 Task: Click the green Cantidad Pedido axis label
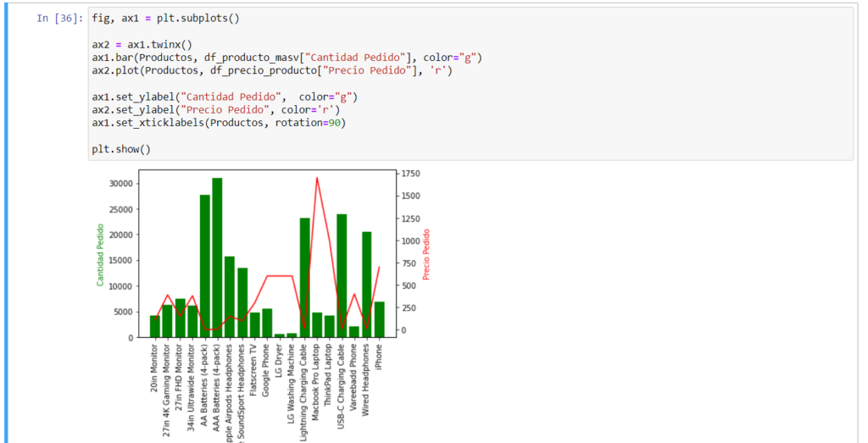[x=100, y=255]
